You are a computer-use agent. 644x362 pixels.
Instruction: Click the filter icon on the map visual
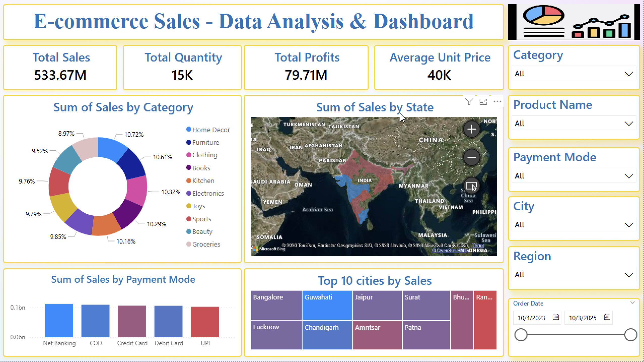469,101
